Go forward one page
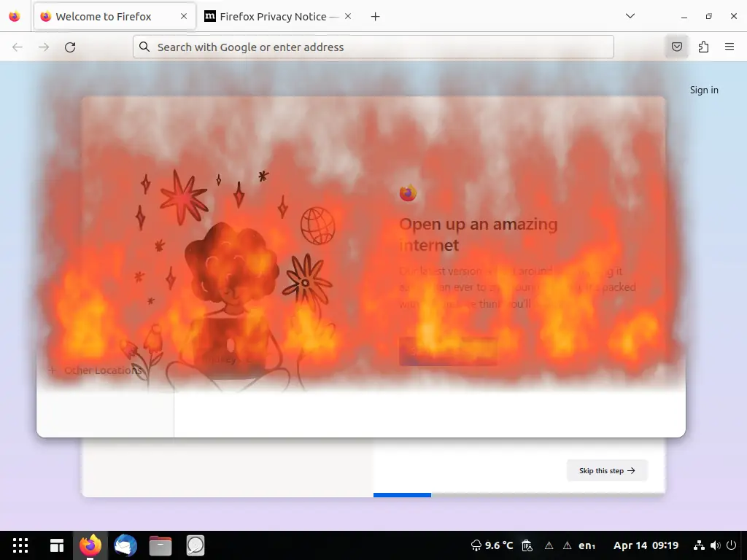Screen dimensions: 747x560 coord(44,47)
